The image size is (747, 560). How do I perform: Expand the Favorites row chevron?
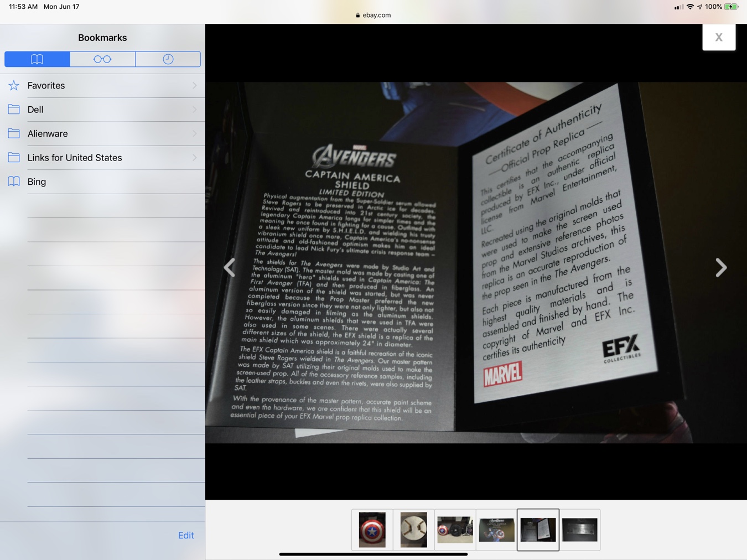(195, 86)
